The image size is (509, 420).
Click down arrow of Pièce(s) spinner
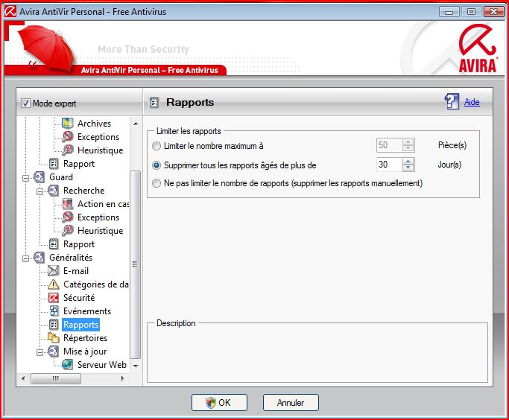[x=408, y=148]
